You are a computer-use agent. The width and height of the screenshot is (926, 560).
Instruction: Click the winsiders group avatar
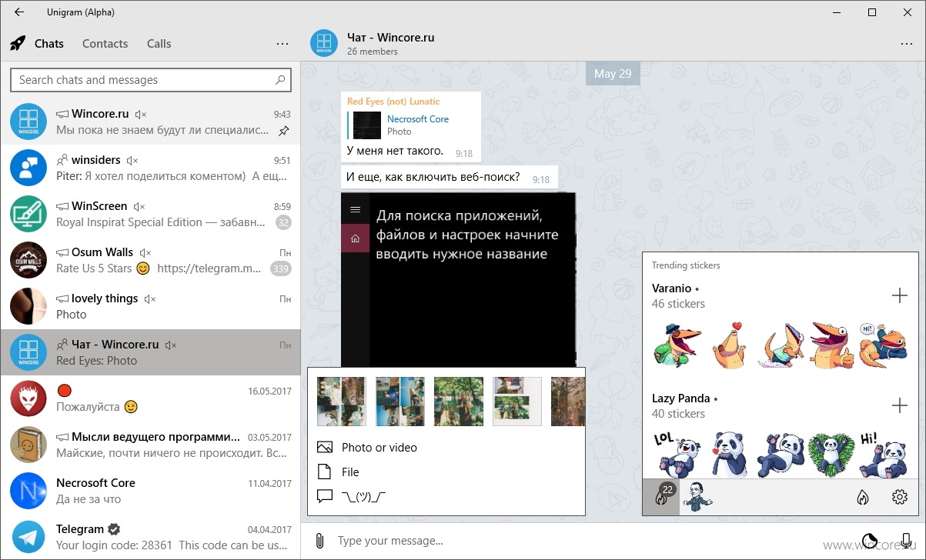click(x=28, y=168)
